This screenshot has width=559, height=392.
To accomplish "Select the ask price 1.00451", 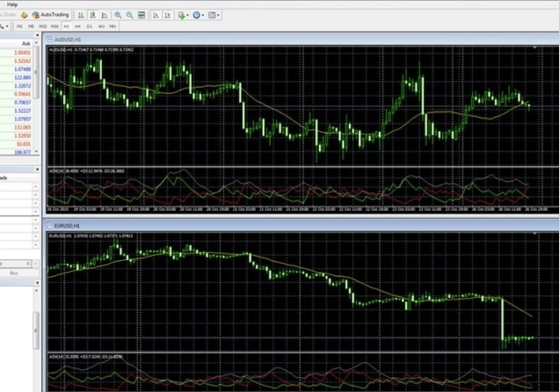I will (x=23, y=53).
